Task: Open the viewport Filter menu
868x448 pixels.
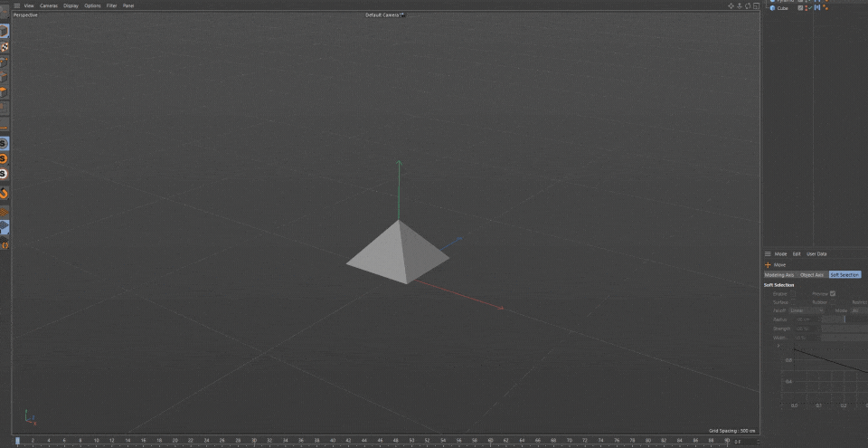Action: pos(112,5)
